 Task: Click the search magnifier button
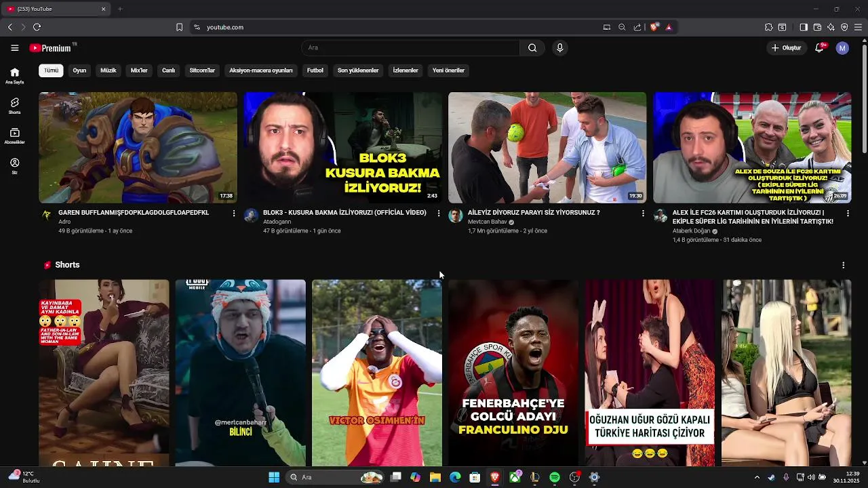[532, 48]
